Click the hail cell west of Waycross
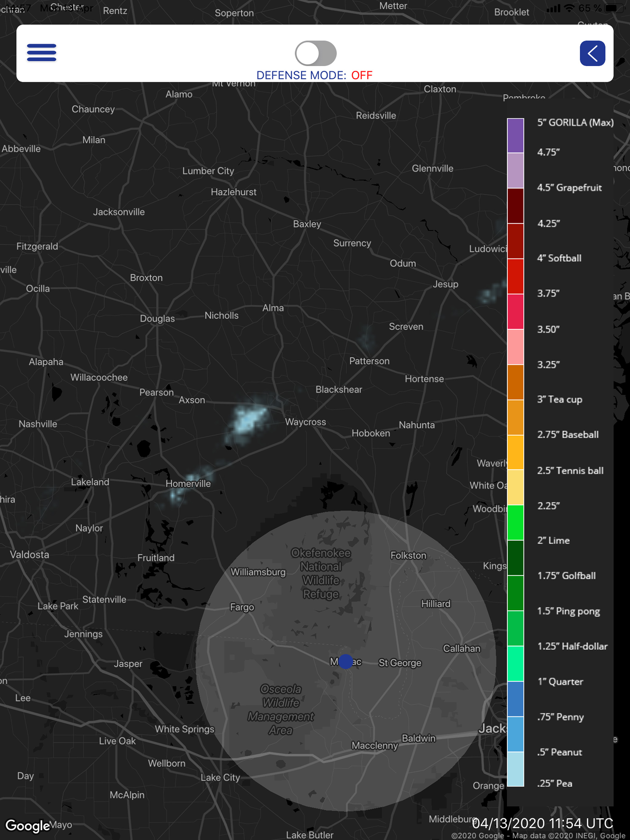Image resolution: width=630 pixels, height=840 pixels. pyautogui.click(x=249, y=420)
